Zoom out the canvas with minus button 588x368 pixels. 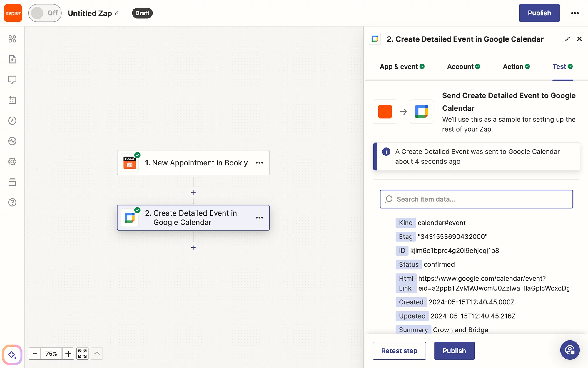[35, 354]
